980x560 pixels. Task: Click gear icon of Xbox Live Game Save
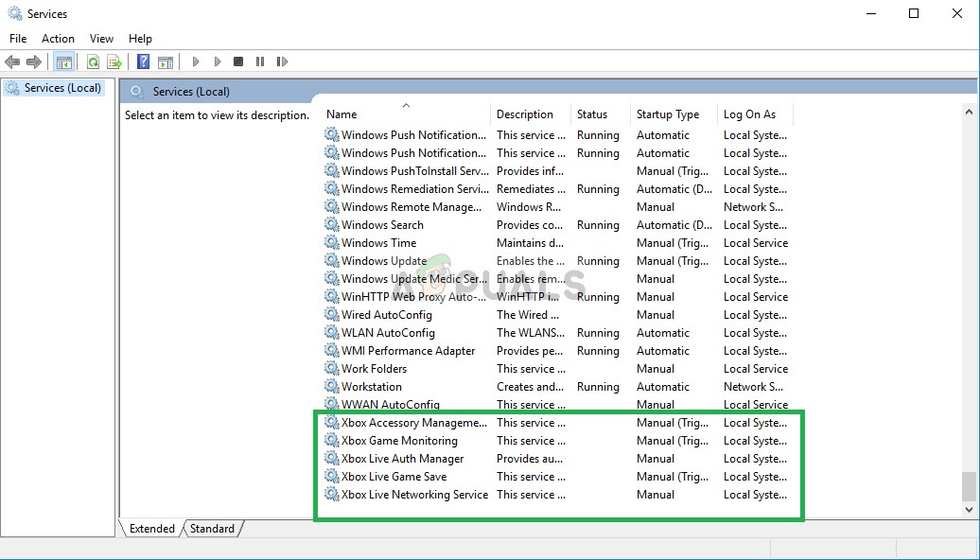pyautogui.click(x=331, y=477)
